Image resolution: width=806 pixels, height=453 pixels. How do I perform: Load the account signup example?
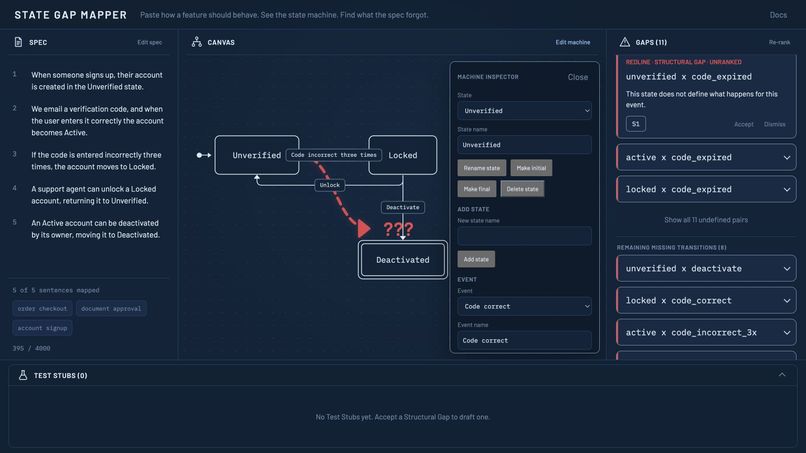pos(42,328)
